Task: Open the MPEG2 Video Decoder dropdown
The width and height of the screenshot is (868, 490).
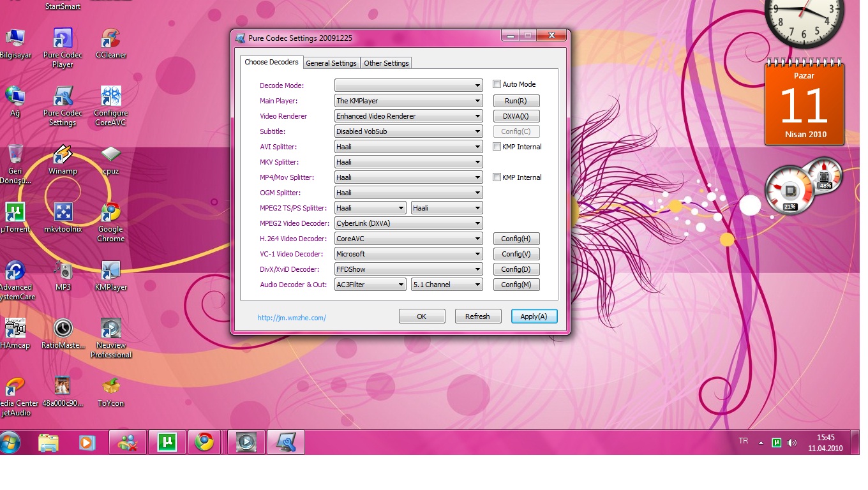Action: (408, 223)
